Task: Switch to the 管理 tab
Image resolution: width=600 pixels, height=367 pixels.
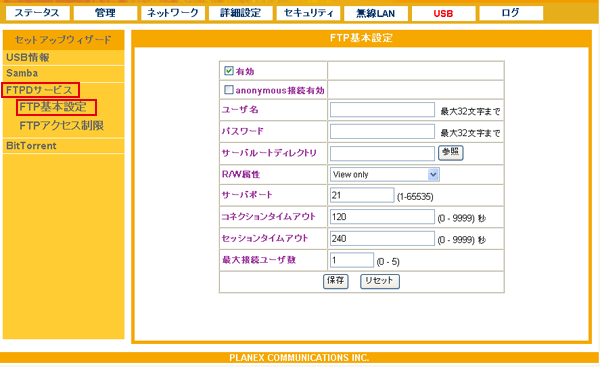Action: click(105, 13)
